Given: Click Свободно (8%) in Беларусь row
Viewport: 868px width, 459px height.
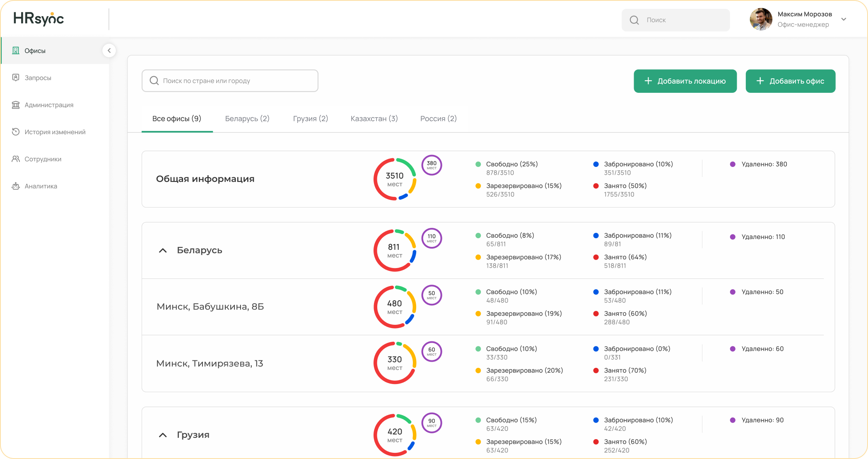Looking at the screenshot, I should click(510, 235).
